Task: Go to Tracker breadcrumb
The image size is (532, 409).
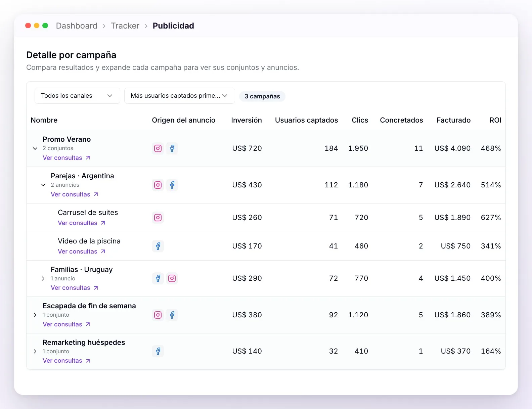Action: pos(125,26)
